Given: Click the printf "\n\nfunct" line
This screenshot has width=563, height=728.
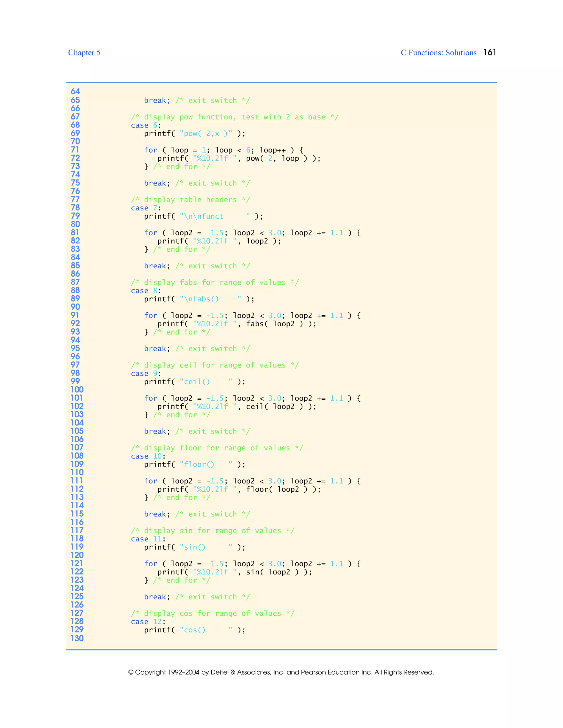Looking at the screenshot, I should click(x=203, y=216).
